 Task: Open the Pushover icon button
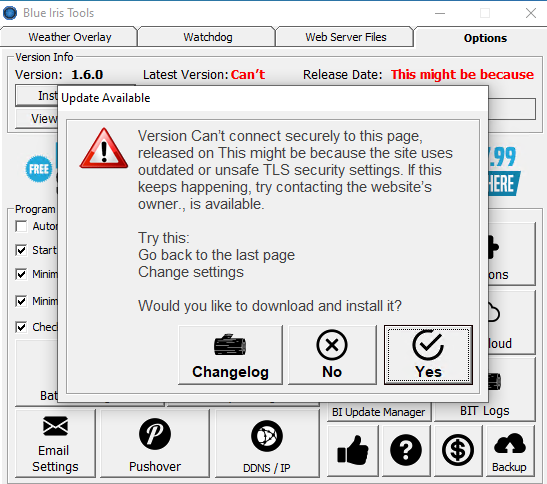pos(155,443)
